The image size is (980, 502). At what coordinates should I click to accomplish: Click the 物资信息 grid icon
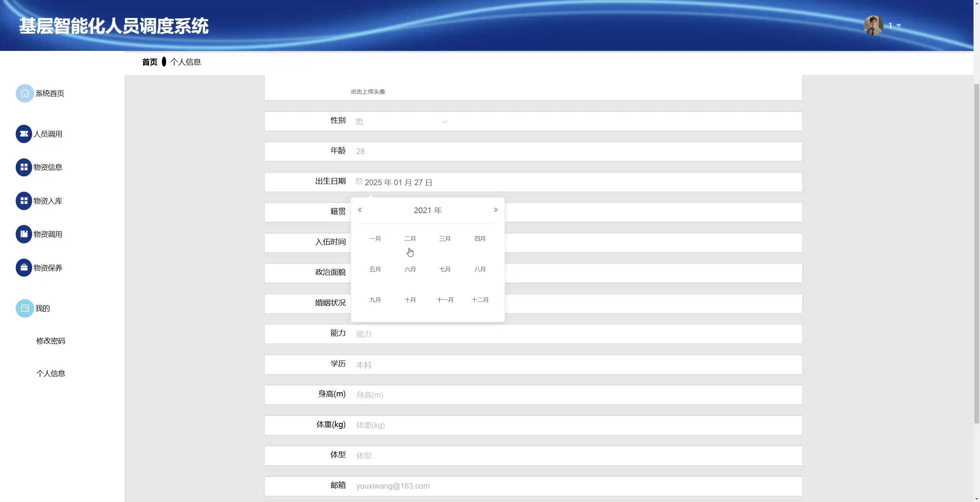[x=24, y=167]
